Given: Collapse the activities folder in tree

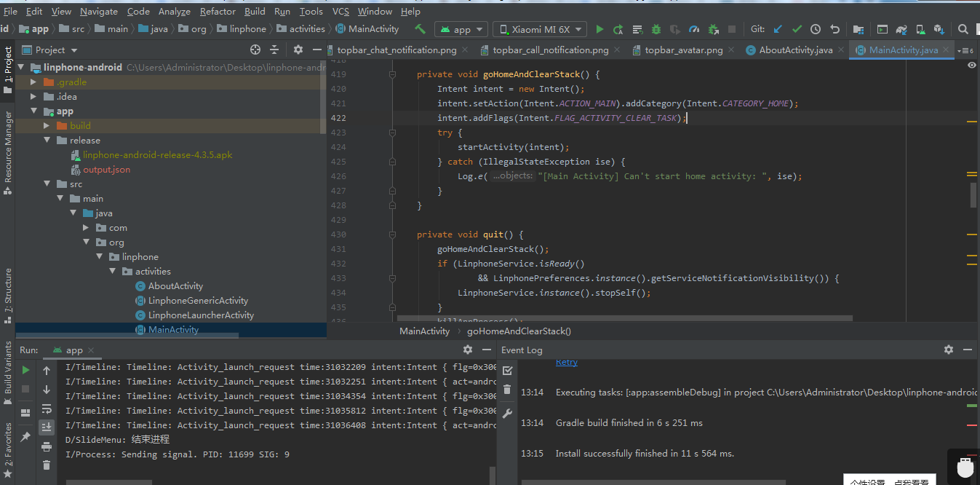Looking at the screenshot, I should (112, 272).
